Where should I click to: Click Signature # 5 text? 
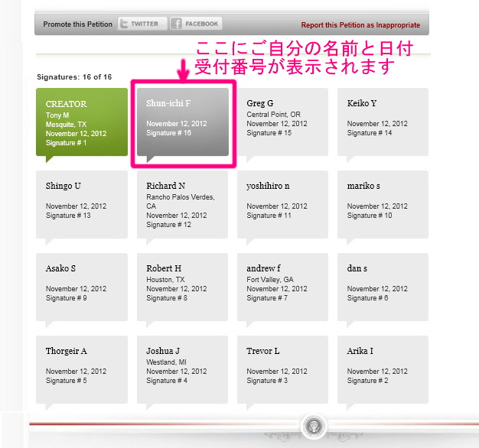pyautogui.click(x=67, y=381)
